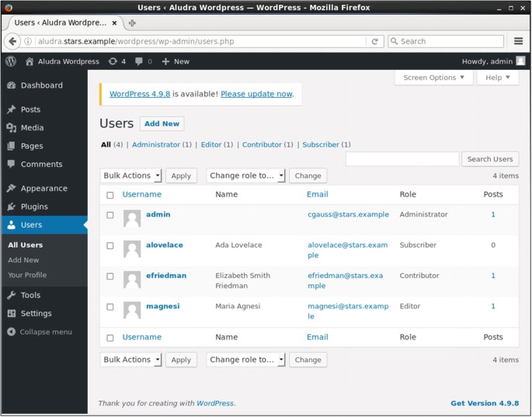Open a new browser tab with plus icon
The image size is (532, 417).
132,23
